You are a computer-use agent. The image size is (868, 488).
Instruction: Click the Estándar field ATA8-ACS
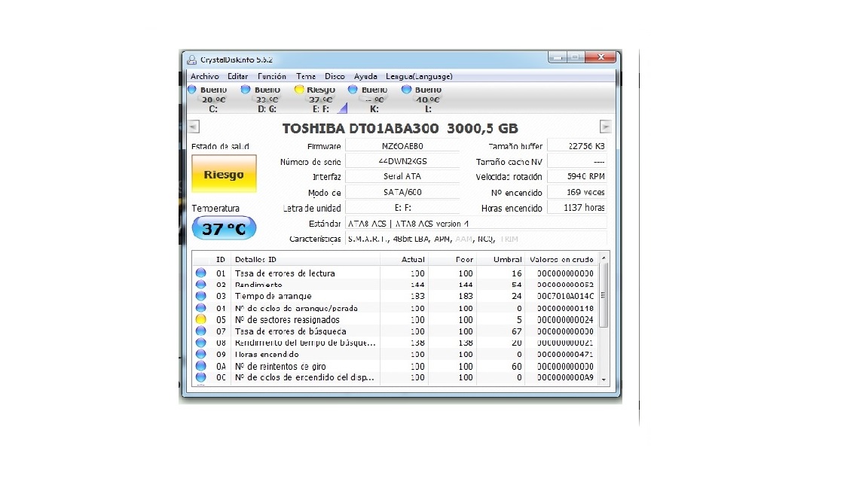tap(476, 224)
